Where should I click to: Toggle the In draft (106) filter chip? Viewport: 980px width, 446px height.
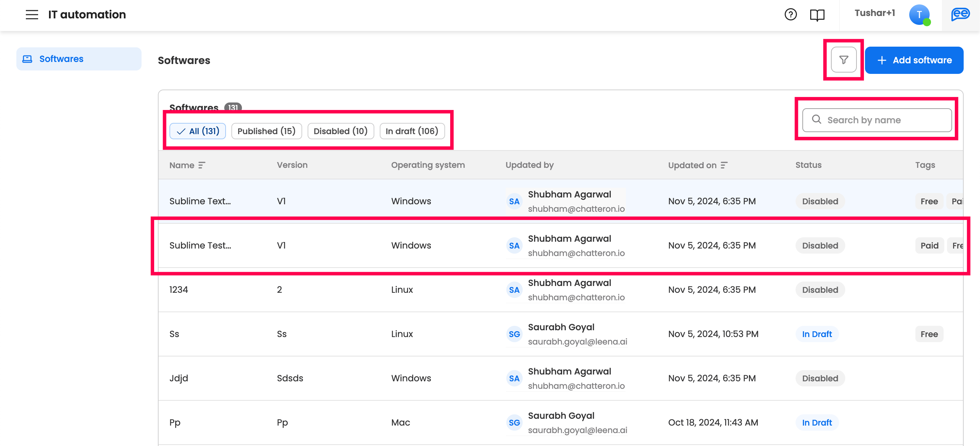point(412,131)
